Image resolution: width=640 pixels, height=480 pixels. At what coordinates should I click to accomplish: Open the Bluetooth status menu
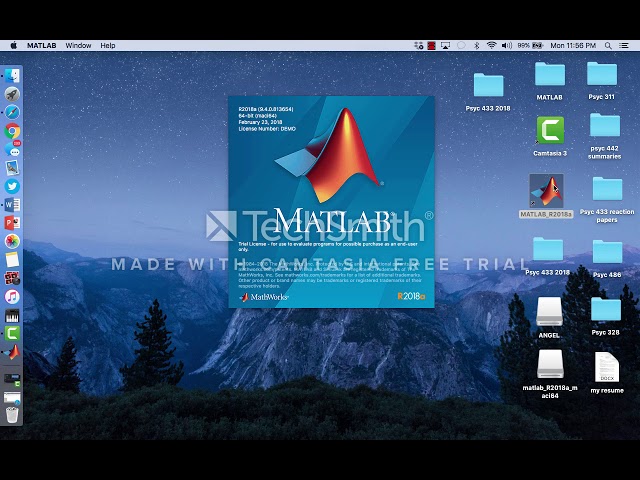476,46
